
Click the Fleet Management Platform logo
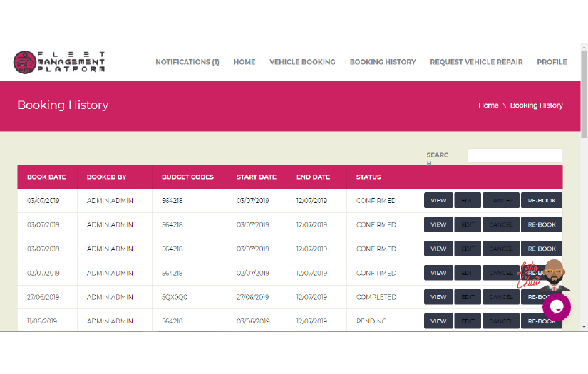pyautogui.click(x=59, y=62)
